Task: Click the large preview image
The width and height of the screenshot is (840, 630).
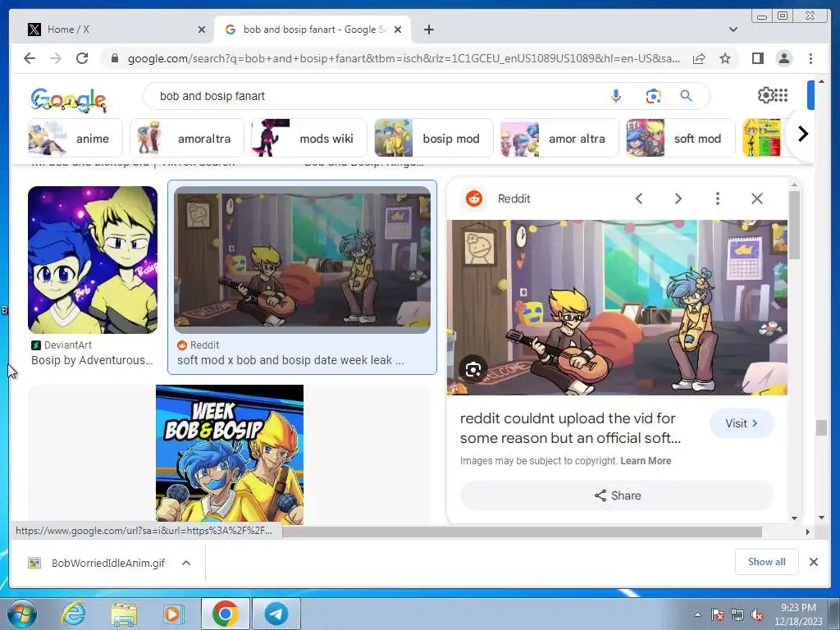Action: pyautogui.click(x=617, y=308)
